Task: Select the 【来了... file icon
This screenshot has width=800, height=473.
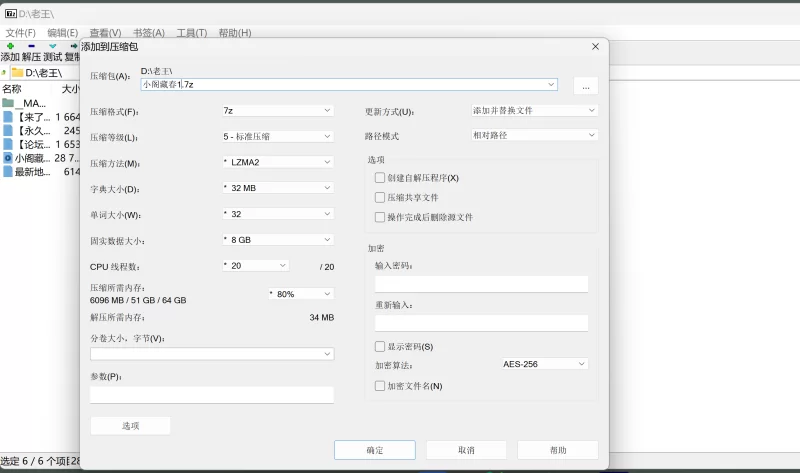Action: pyautogui.click(x=8, y=117)
